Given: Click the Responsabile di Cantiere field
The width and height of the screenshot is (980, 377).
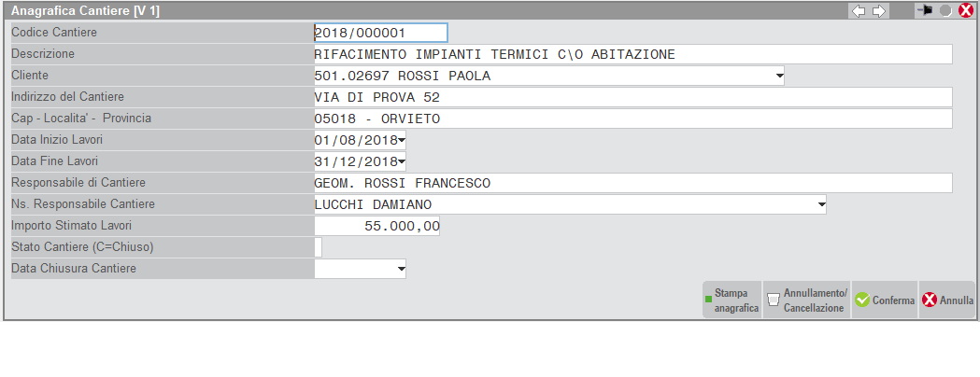Looking at the screenshot, I should click(632, 183).
